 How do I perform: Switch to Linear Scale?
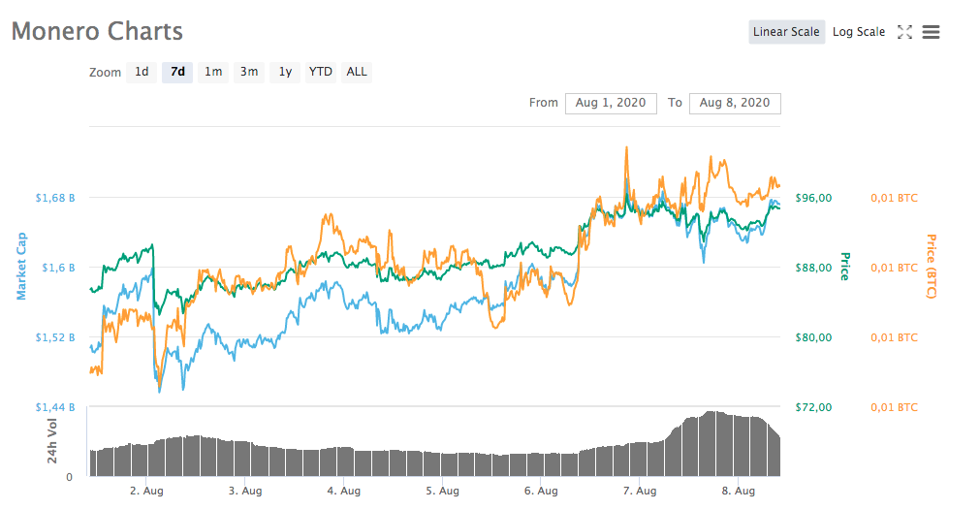tap(786, 32)
